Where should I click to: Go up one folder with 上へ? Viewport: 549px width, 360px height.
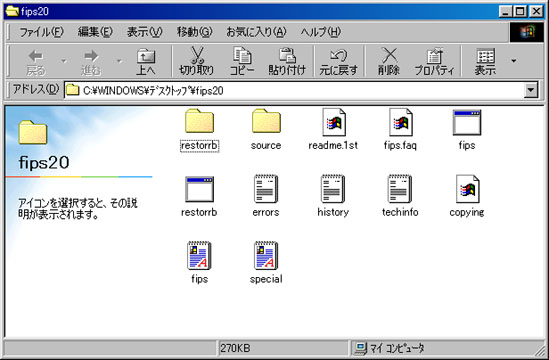[x=146, y=61]
